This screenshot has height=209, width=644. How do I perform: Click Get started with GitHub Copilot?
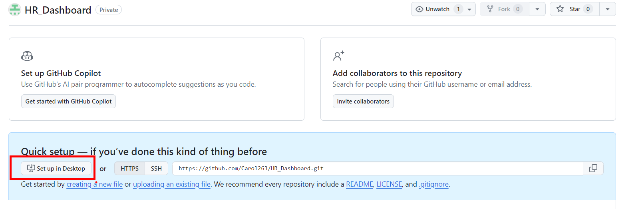[x=68, y=102]
